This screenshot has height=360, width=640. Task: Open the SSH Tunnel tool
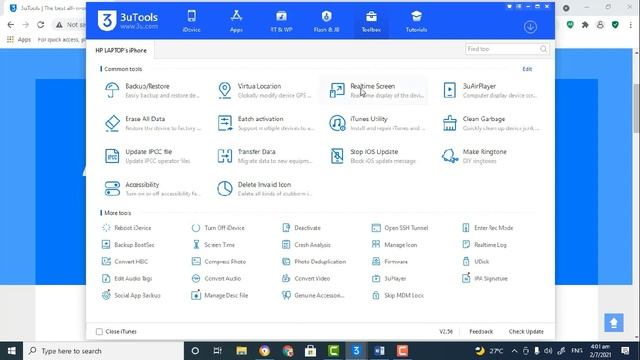pos(400,228)
